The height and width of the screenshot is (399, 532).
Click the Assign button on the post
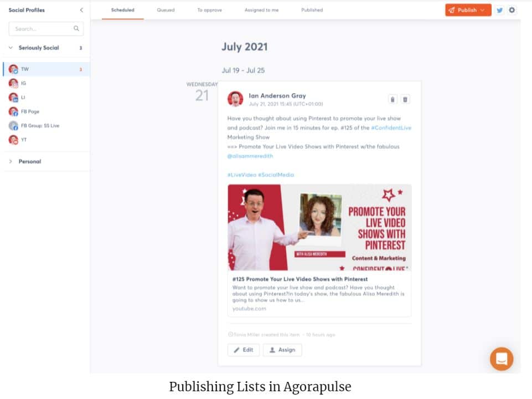coord(282,350)
